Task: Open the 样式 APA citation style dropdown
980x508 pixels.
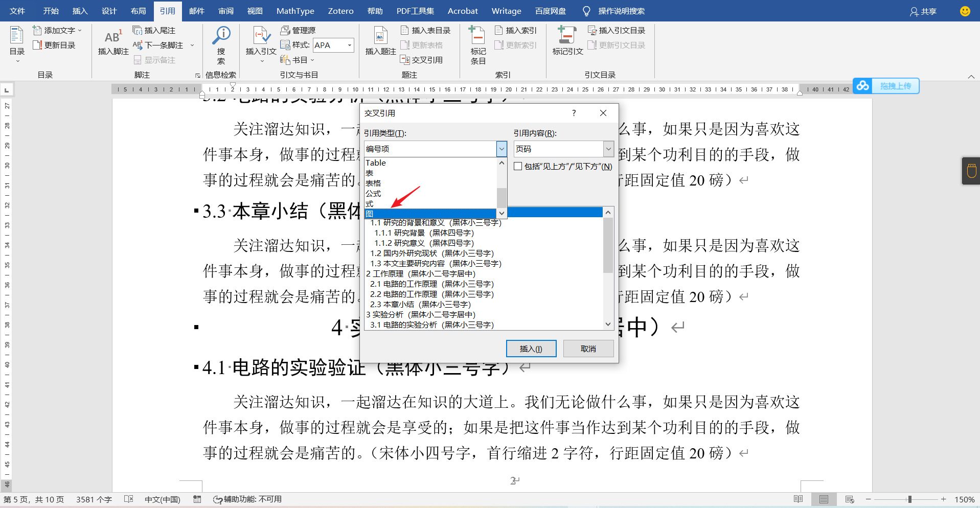Action: point(349,45)
